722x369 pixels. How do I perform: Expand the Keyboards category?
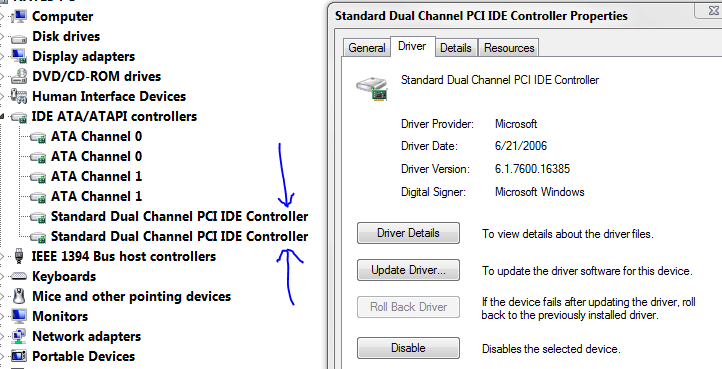pyautogui.click(x=2, y=276)
